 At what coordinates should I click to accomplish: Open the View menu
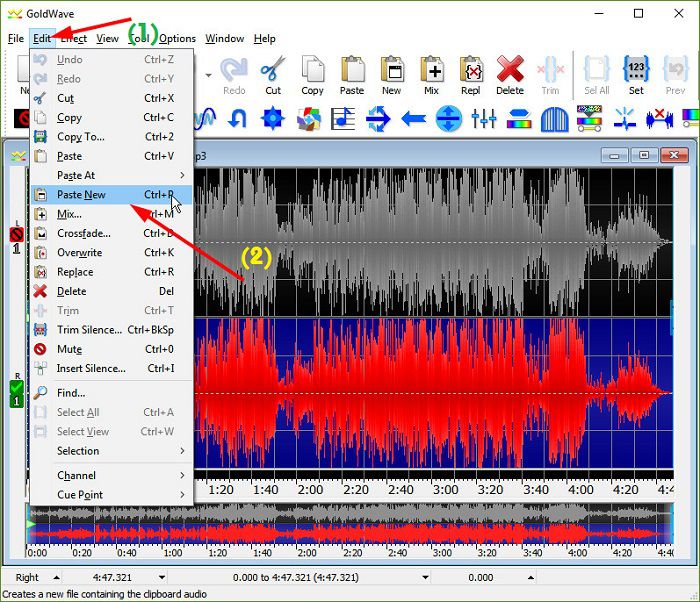click(108, 39)
